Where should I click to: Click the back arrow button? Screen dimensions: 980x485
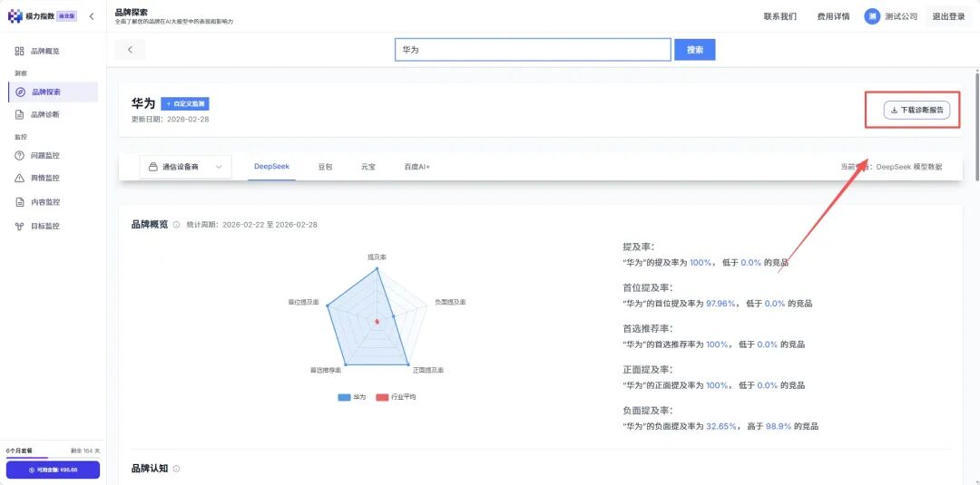pos(130,50)
